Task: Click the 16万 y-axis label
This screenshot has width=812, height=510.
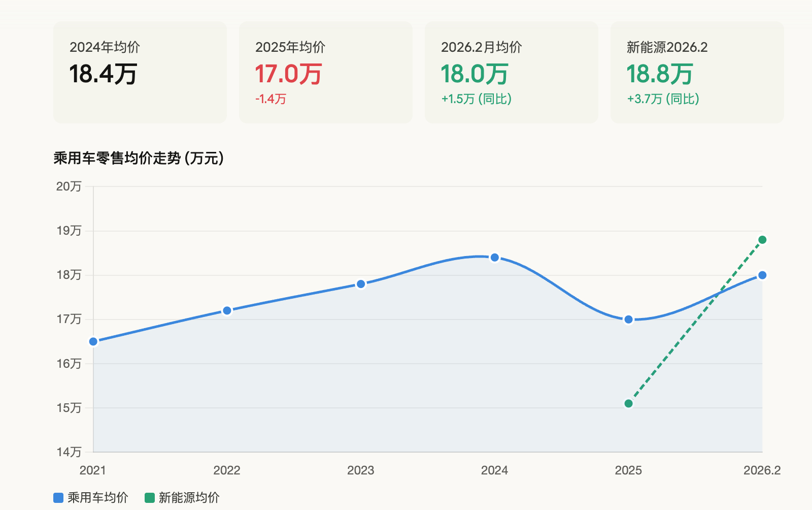Action: click(69, 364)
